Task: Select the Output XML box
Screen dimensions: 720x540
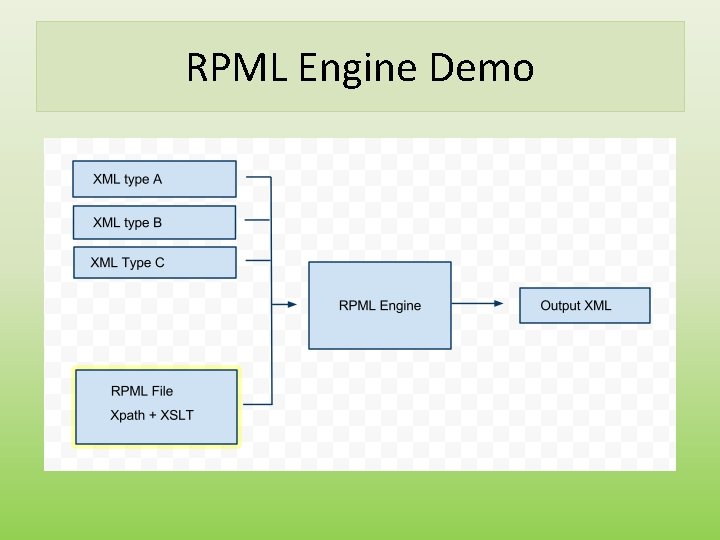Action: (x=585, y=305)
